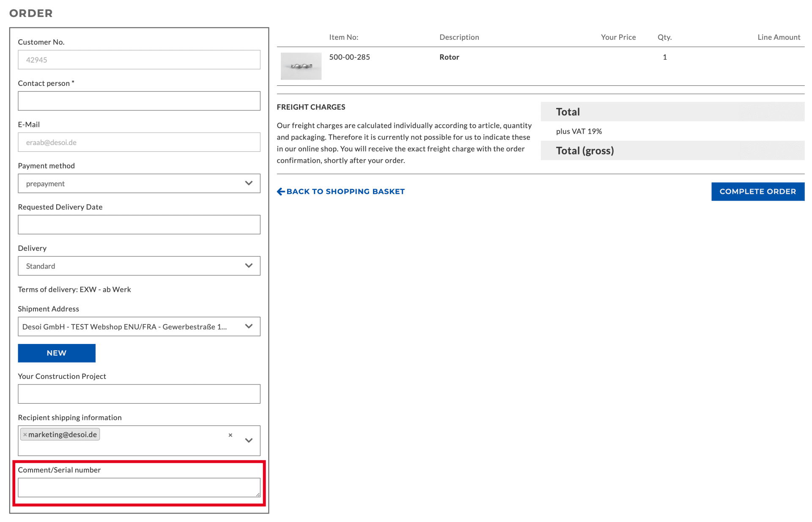Click the Requested Delivery Date field
This screenshot has width=812, height=522.
139,225
